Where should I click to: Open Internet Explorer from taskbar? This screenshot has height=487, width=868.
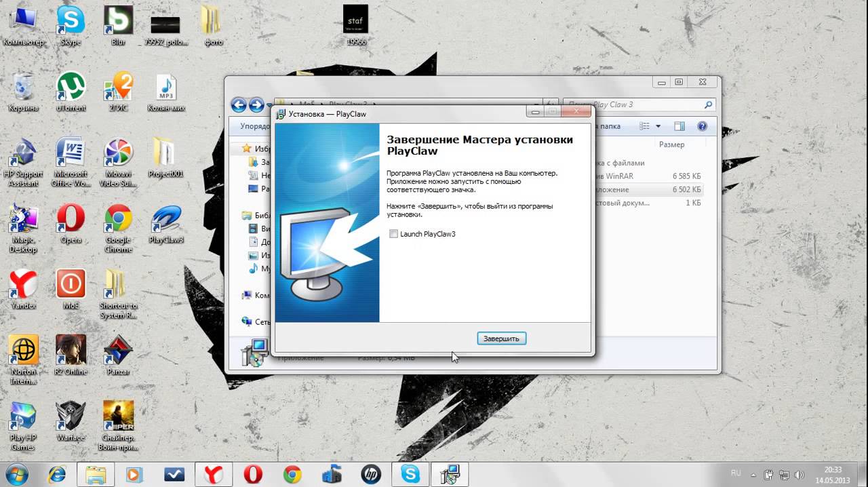pyautogui.click(x=56, y=474)
